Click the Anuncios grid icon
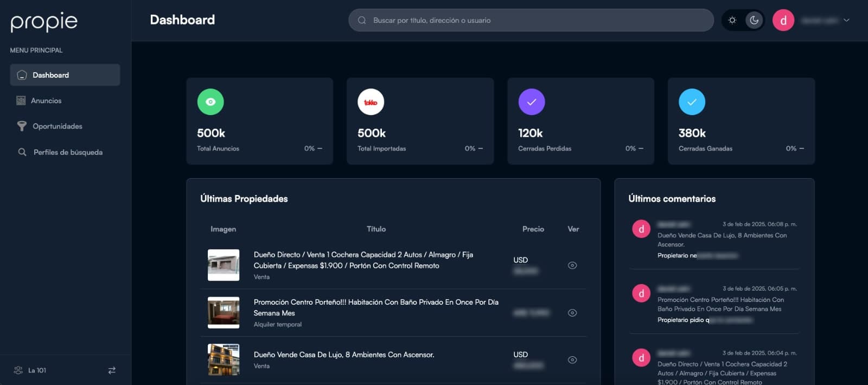Viewport: 868px width, 385px height. (21, 100)
